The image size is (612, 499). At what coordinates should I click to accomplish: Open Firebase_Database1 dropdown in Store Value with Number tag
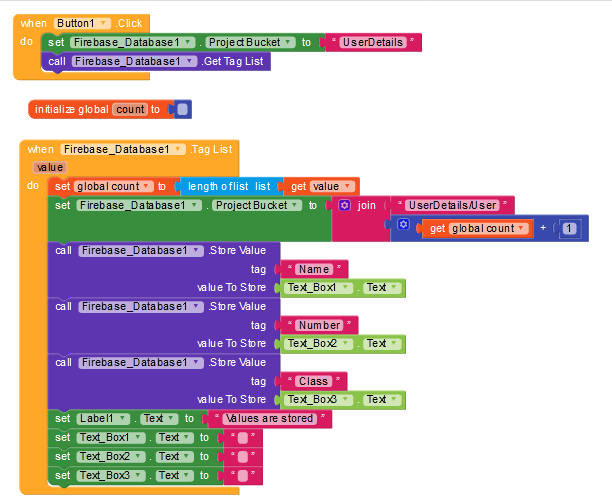click(141, 307)
